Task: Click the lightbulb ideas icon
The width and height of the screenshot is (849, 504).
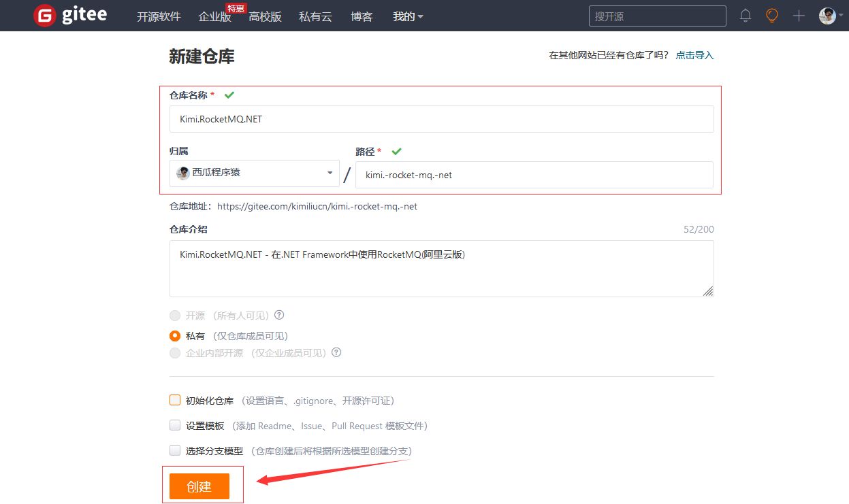Action: (x=771, y=15)
